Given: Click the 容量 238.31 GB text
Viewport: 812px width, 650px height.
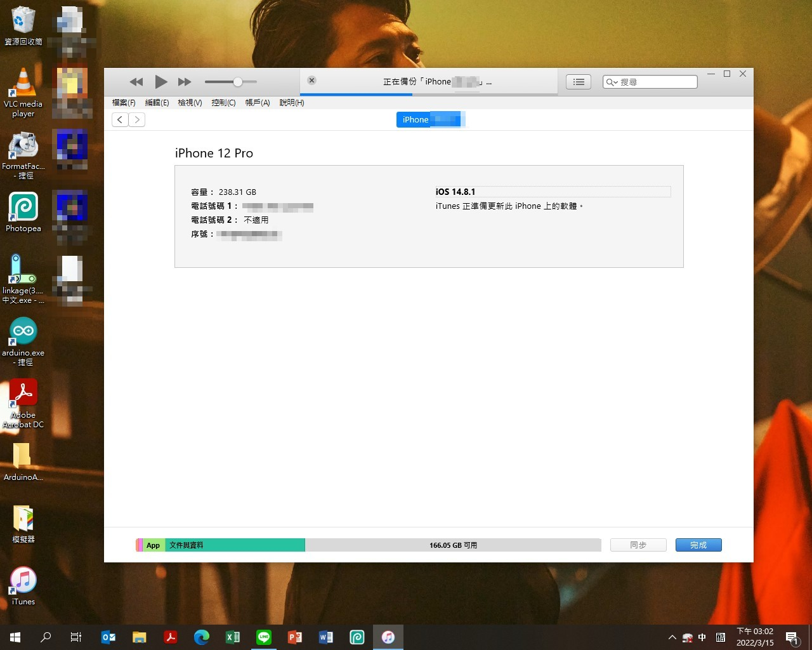Looking at the screenshot, I should [223, 192].
